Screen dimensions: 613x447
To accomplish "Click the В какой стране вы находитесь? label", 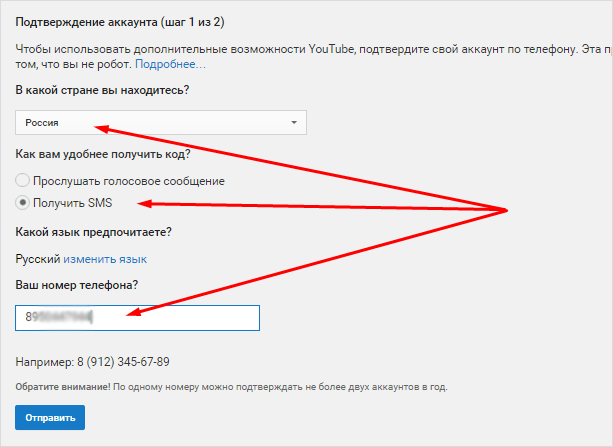I will tap(102, 90).
